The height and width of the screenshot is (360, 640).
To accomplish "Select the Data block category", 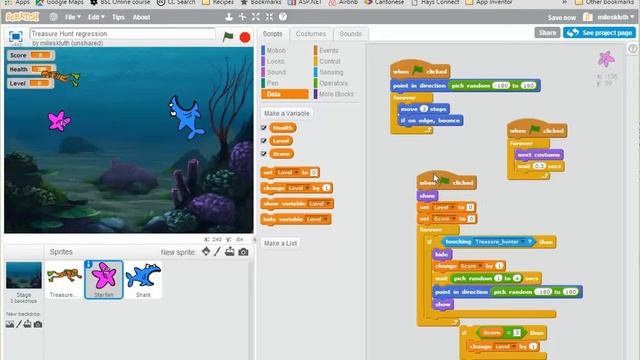I will [x=285, y=94].
